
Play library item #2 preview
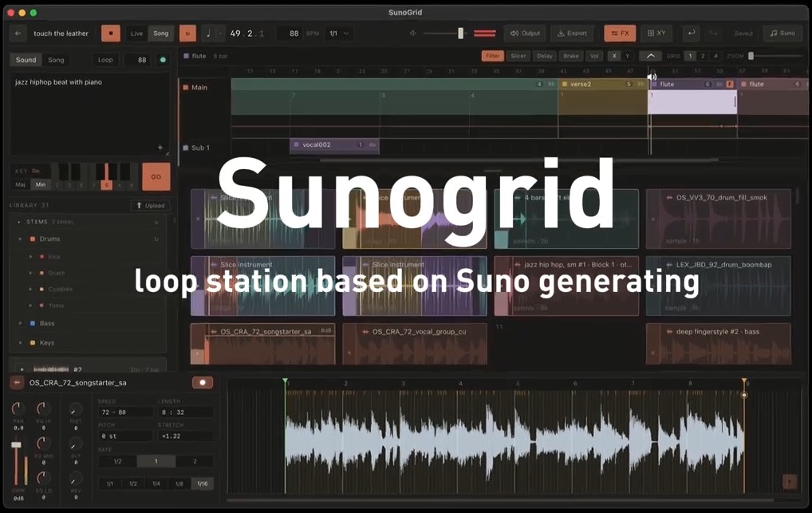pos(22,369)
